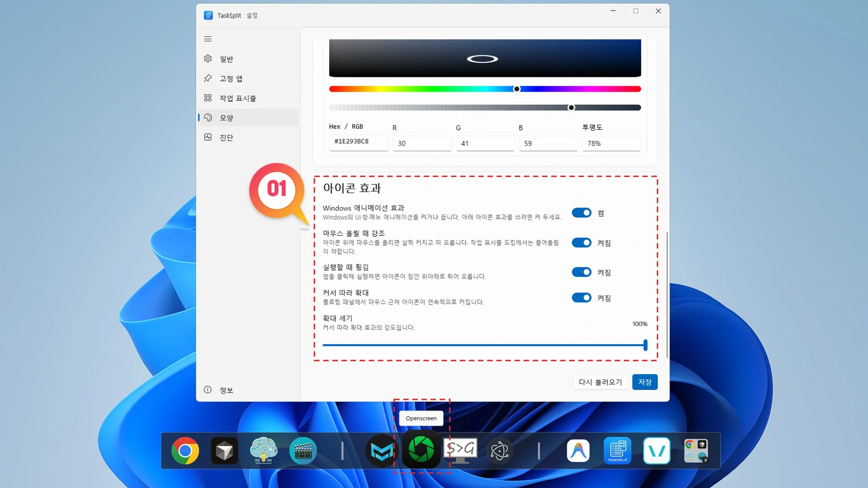Click the 모양 palette icon

coord(208,117)
